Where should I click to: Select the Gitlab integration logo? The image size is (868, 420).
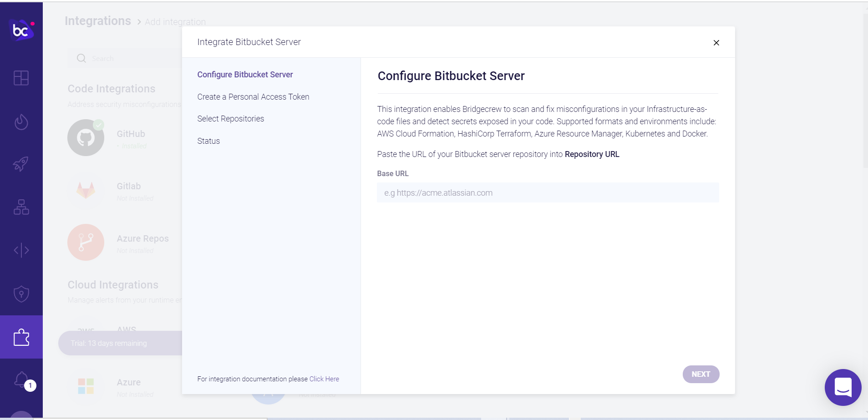[x=86, y=190]
